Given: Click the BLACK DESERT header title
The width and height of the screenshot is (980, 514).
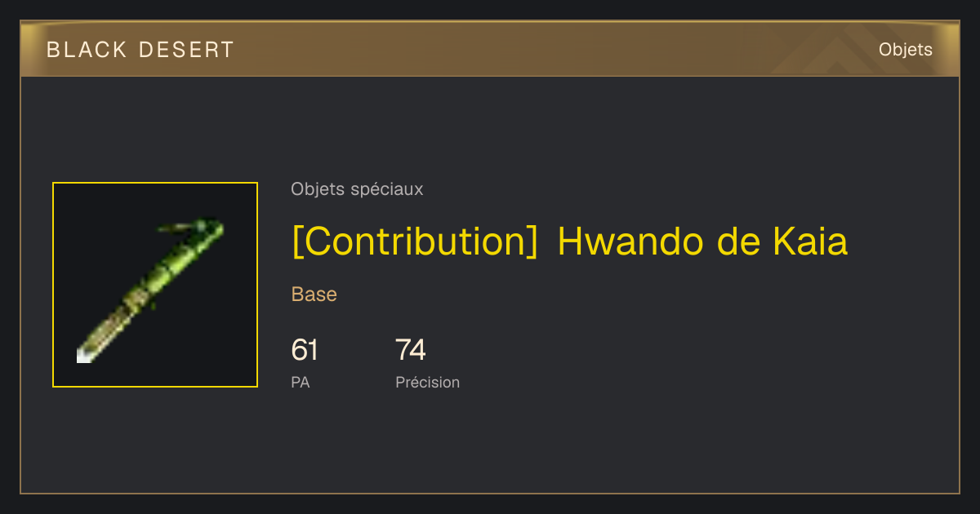Looking at the screenshot, I should click(140, 50).
